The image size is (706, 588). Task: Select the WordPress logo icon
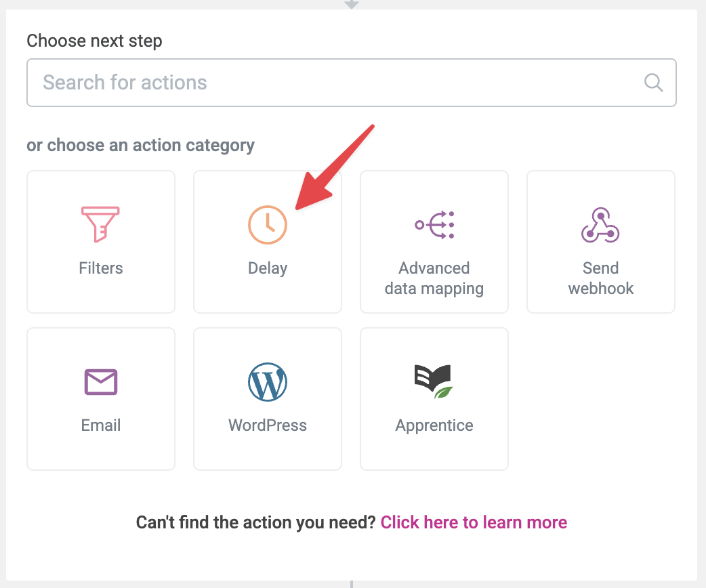click(x=268, y=381)
